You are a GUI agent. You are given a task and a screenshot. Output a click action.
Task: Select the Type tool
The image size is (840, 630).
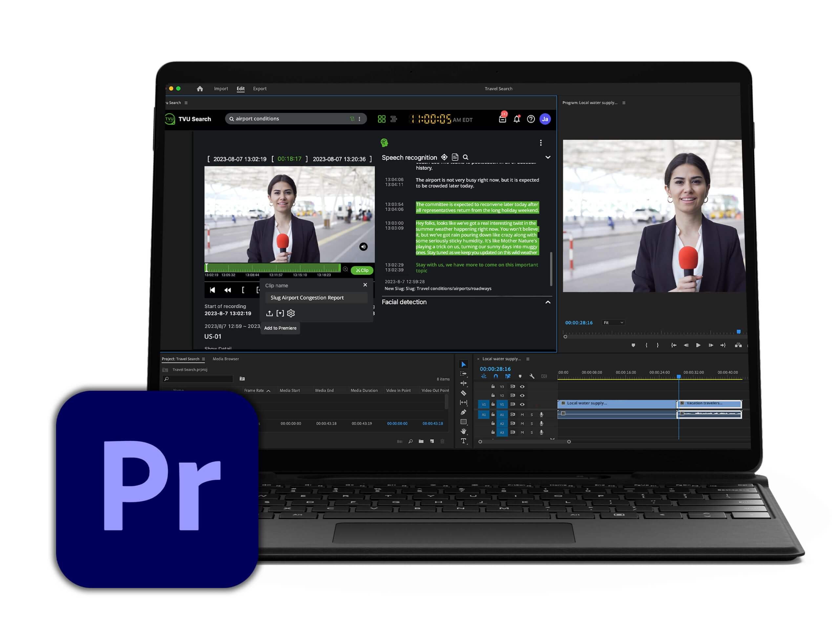[463, 441]
